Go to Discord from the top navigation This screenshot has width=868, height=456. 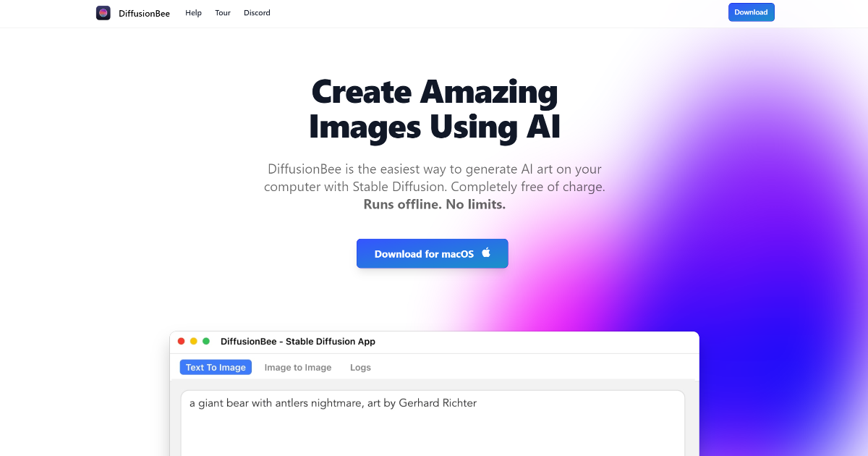(257, 13)
